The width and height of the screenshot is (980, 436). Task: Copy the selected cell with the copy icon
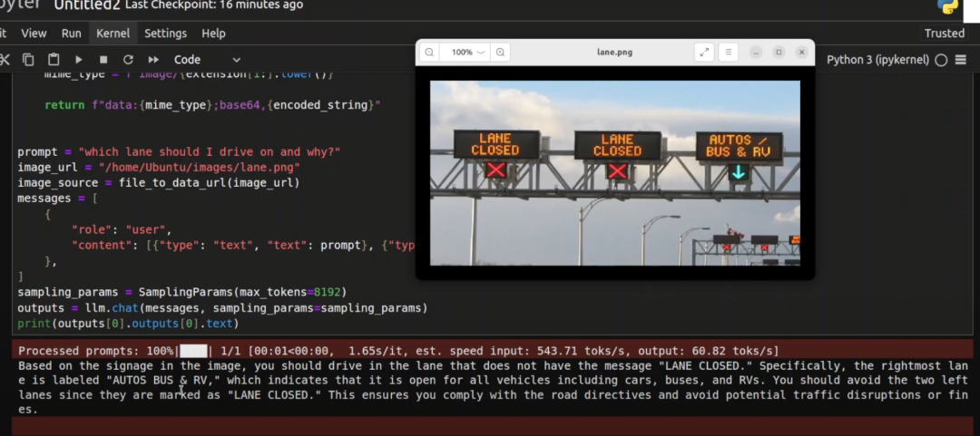28,60
